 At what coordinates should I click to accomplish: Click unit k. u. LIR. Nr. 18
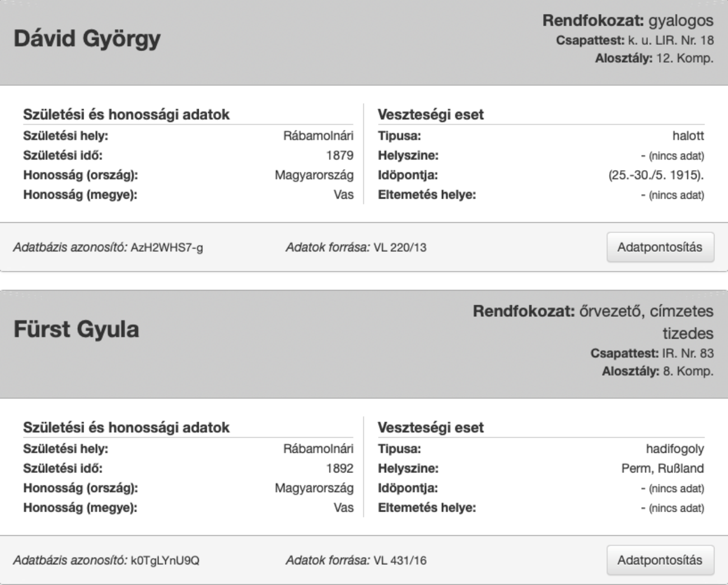point(671,41)
